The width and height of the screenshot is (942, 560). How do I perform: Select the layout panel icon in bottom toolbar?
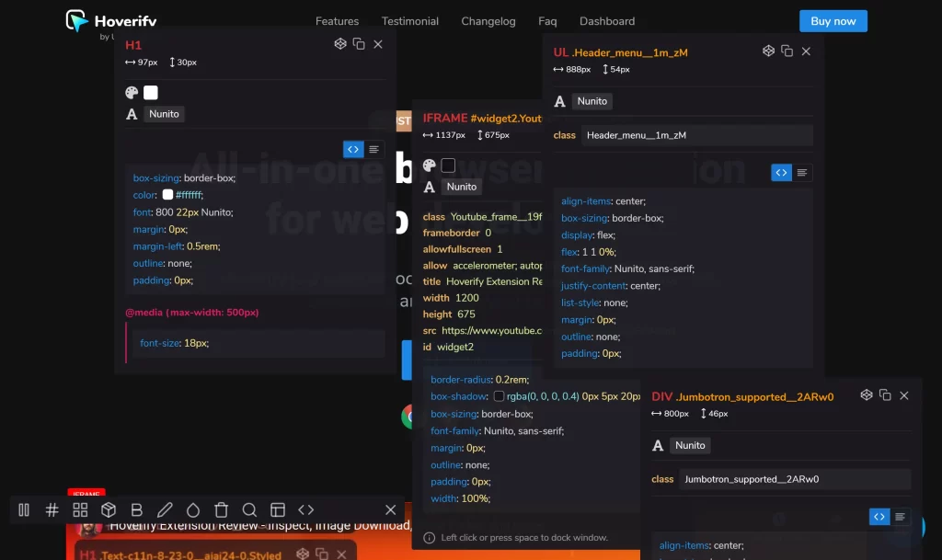click(278, 509)
